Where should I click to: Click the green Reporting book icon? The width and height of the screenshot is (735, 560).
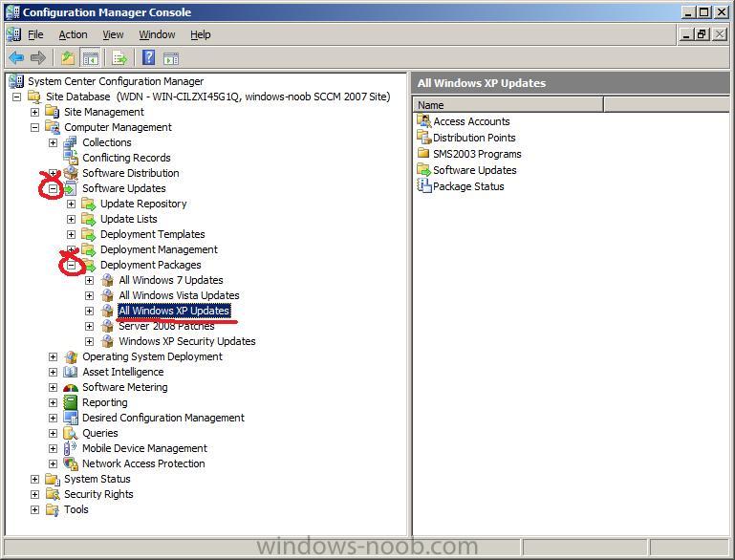71,402
